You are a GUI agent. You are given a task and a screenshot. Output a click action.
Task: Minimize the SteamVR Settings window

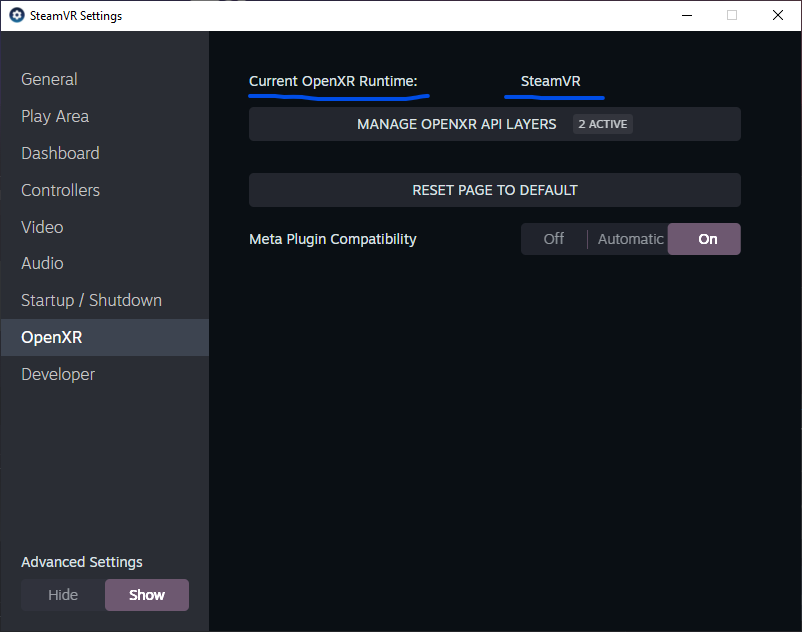click(x=687, y=15)
